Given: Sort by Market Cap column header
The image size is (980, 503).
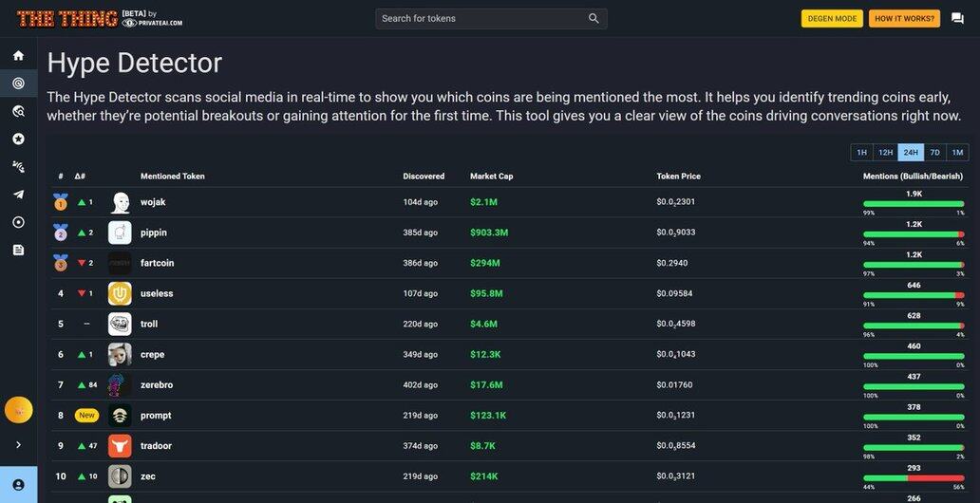Looking at the screenshot, I should [491, 177].
